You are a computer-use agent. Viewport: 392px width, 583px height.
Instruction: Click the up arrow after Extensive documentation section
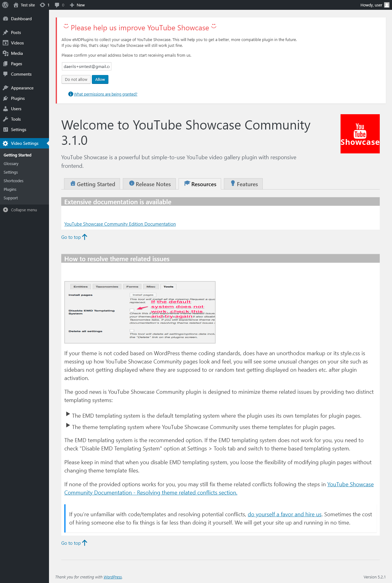tap(85, 237)
